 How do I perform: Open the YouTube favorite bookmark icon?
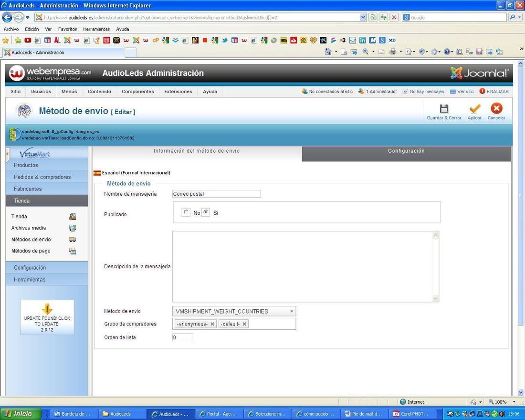28,40
